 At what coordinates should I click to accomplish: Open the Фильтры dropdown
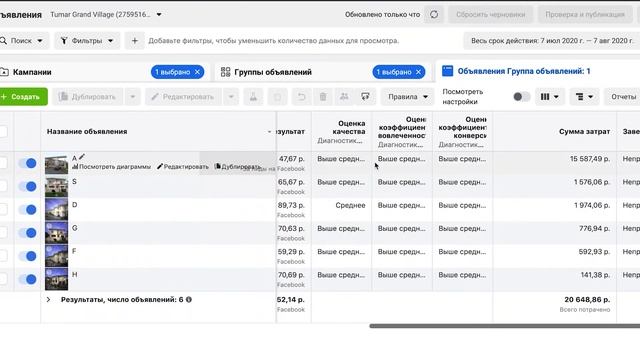click(87, 41)
